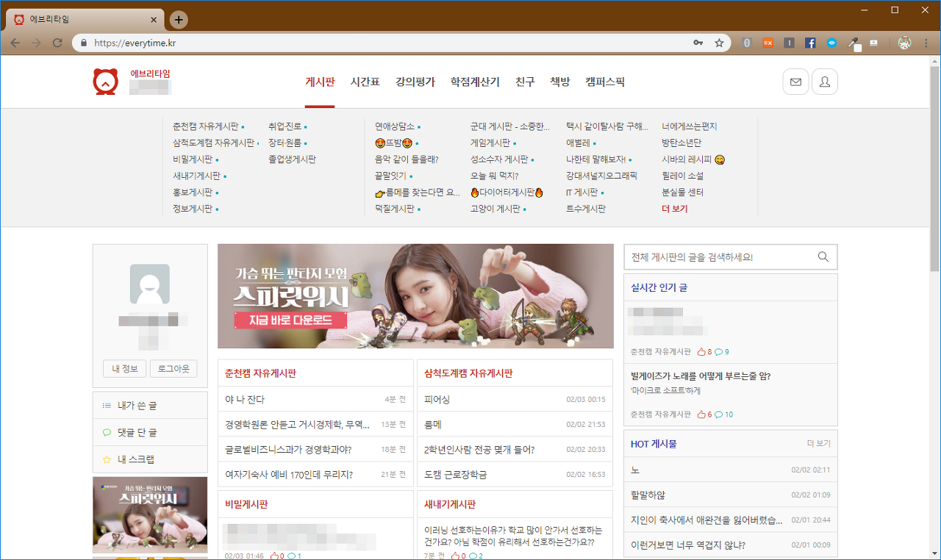Screen dimensions: 941x560
Task: Click the gray zero counter extension icon
Action: 747,43
